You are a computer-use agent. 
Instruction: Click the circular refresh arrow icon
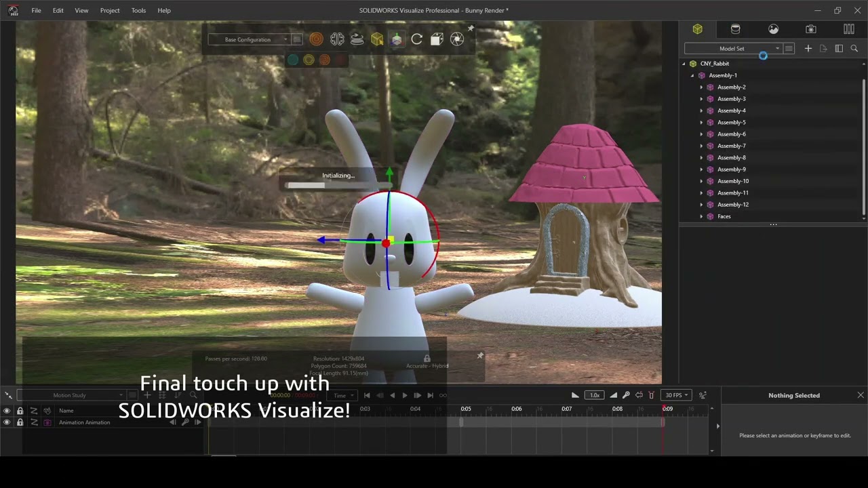[417, 39]
